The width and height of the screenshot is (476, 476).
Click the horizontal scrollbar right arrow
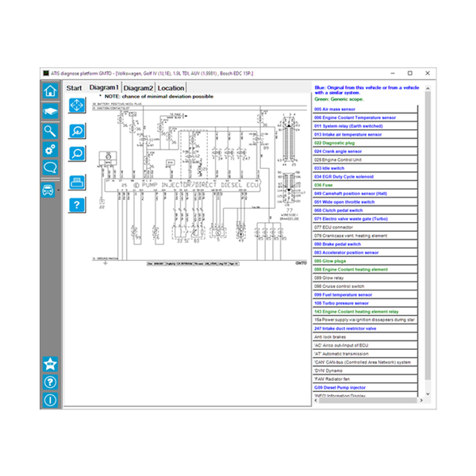421,401
